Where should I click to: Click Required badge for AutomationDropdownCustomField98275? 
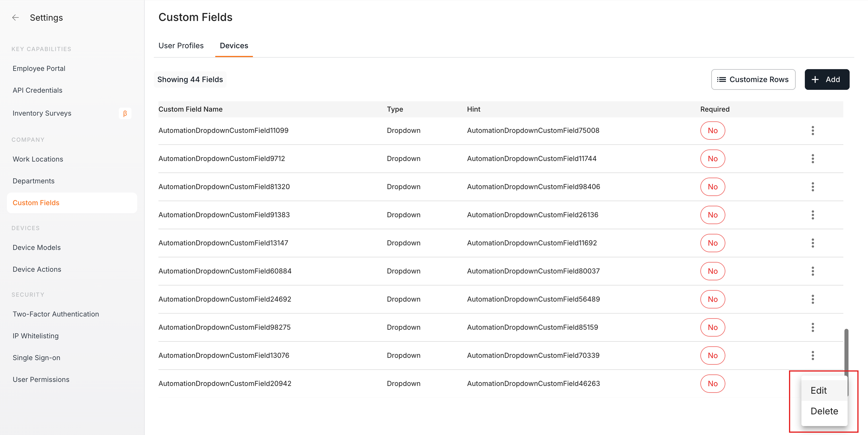(712, 327)
